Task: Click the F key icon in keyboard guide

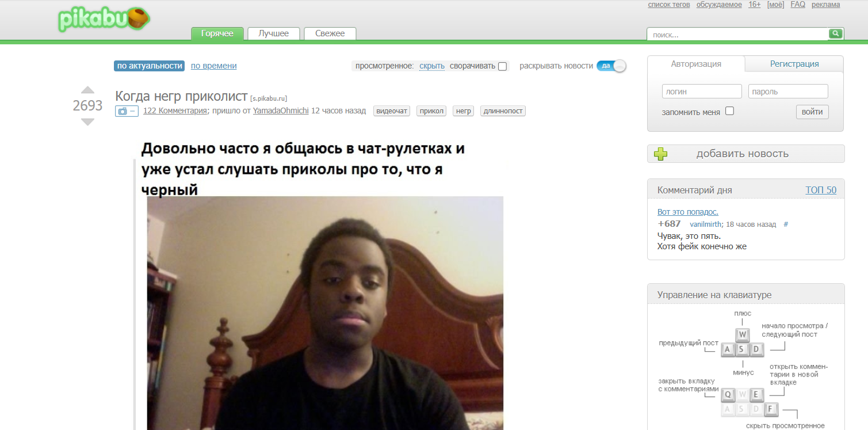Action: pos(771,409)
